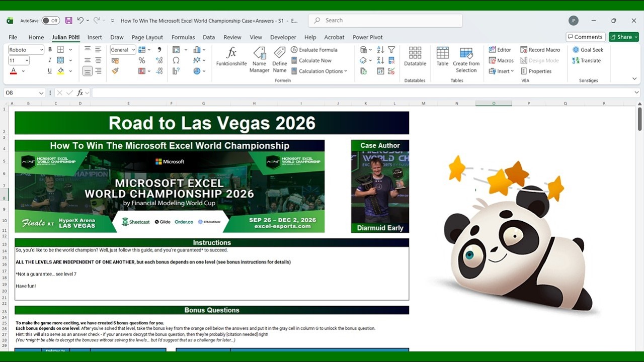Open Customize Quick Access Toolbar arrow
Image resolution: width=644 pixels, height=362 pixels.
click(112, 21)
